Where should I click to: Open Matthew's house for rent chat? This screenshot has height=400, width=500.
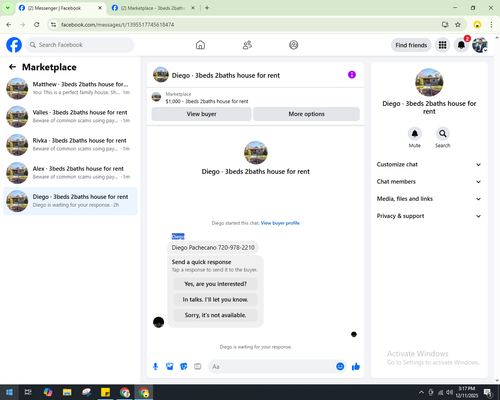70,88
